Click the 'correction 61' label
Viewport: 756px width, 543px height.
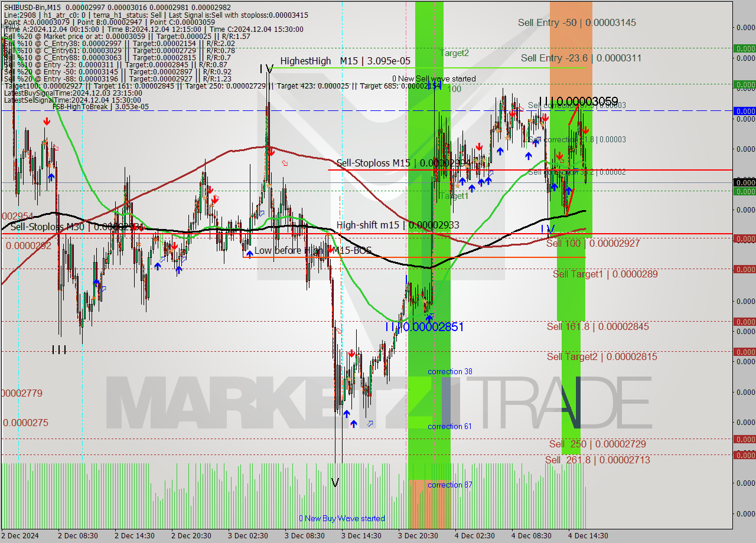pos(450,426)
